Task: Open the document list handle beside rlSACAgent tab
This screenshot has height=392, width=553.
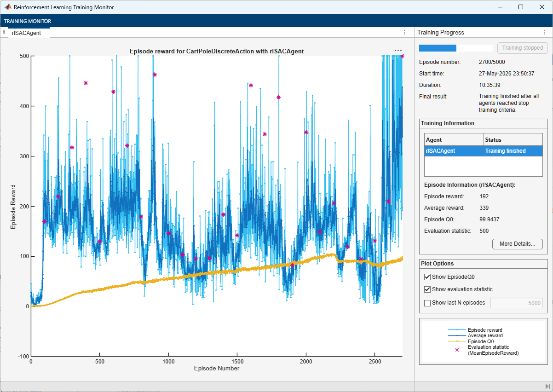Action: [4, 32]
